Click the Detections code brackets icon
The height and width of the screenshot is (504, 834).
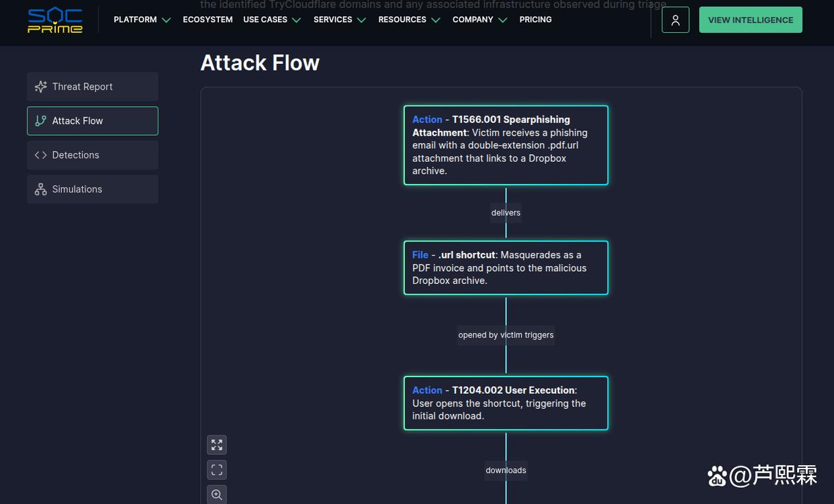click(x=41, y=155)
